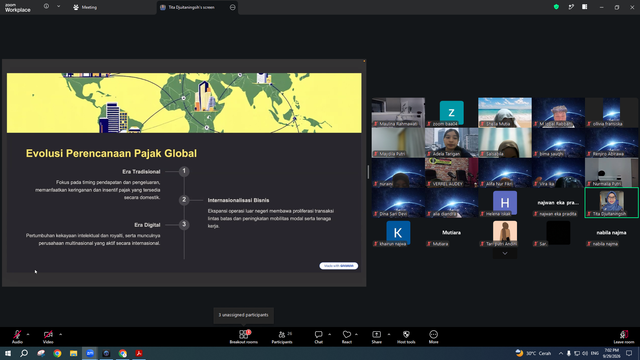Toggle the view layout icon in title bar
This screenshot has width=640, height=360.
[585, 7]
